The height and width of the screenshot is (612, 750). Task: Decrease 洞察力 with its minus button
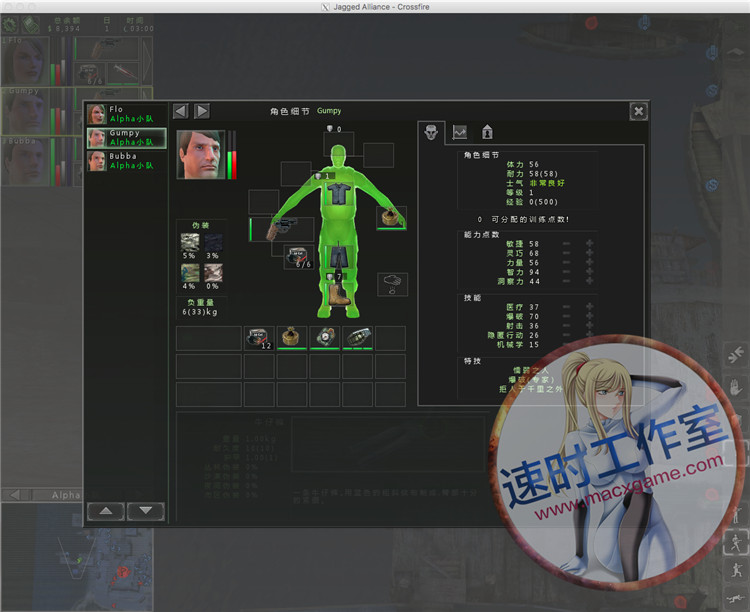566,281
